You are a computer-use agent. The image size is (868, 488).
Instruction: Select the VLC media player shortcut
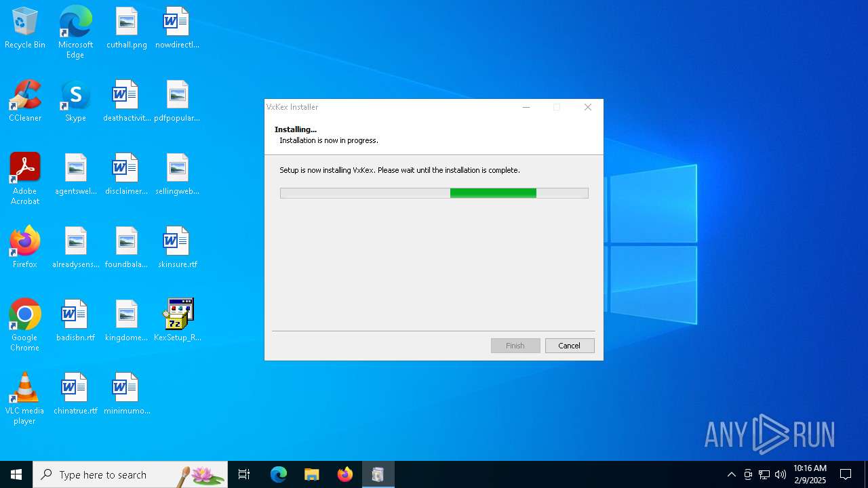point(25,399)
